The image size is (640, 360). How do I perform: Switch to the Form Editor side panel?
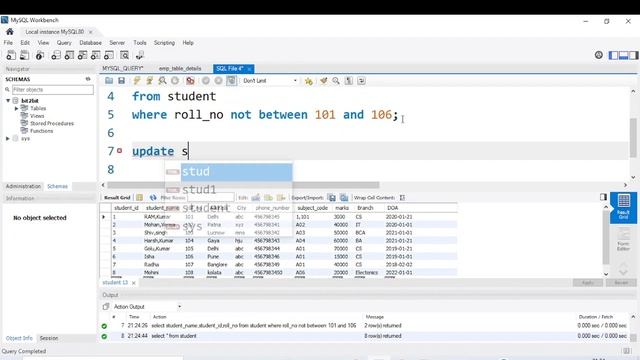623,240
